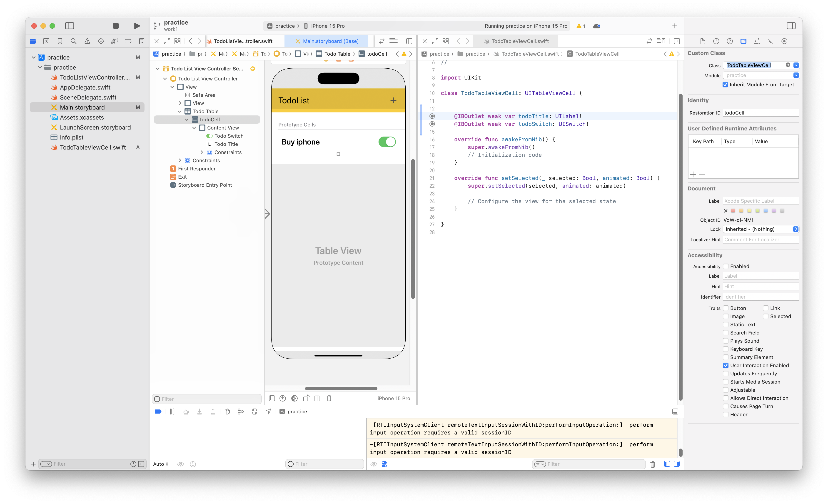Viewport: 828px width, 504px height.
Task: Click the Restoration ID text field
Action: 760,113
